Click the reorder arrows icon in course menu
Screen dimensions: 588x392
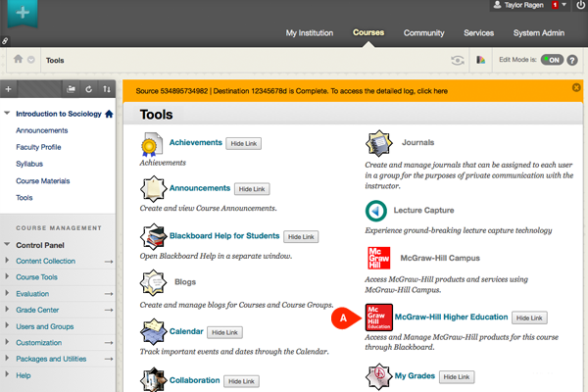point(106,89)
